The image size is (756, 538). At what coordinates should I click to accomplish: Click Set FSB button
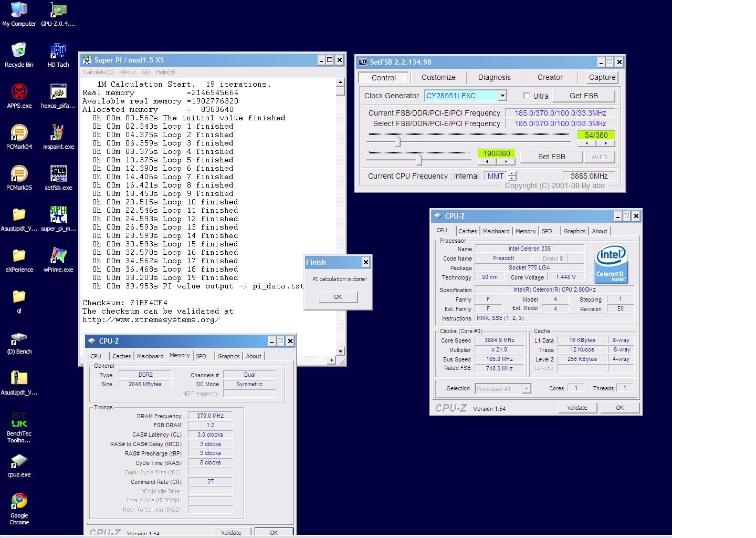pos(551,157)
